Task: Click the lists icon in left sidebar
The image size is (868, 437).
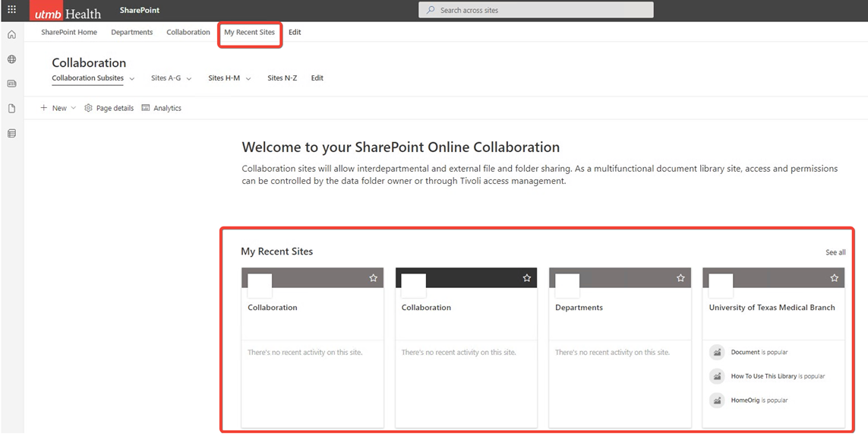Action: click(x=11, y=134)
